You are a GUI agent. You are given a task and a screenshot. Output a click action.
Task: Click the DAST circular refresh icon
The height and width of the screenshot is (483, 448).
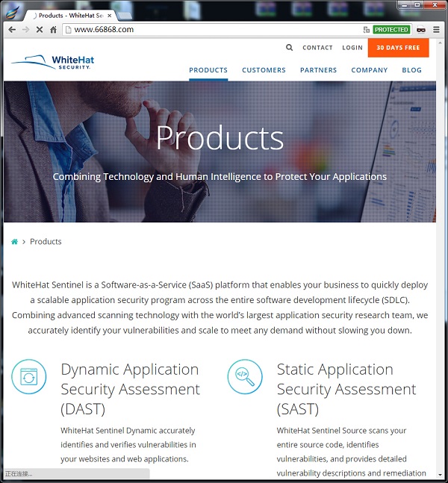coord(29,376)
